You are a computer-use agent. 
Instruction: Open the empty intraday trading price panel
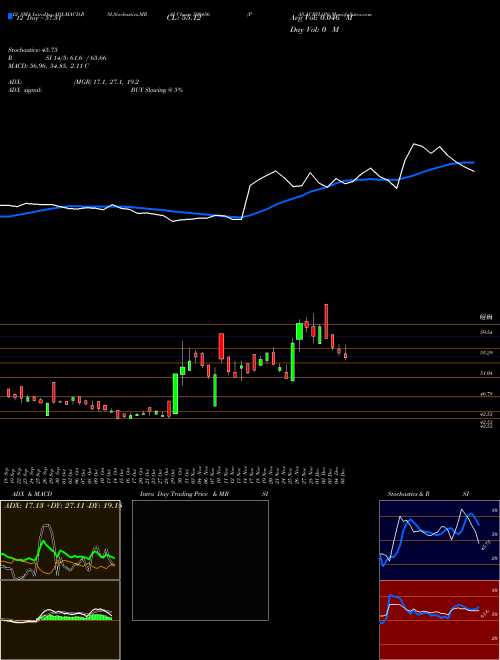click(x=200, y=560)
